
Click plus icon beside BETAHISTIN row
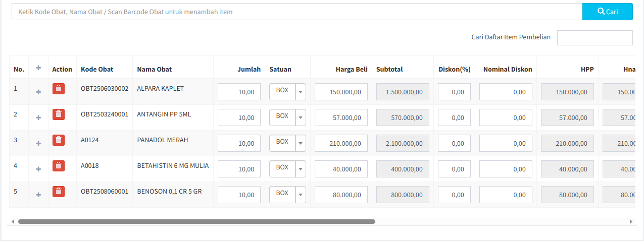coord(38,169)
